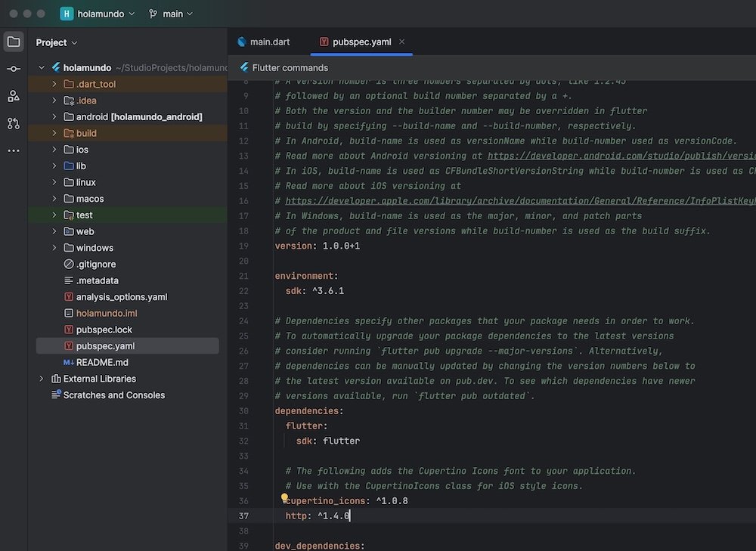Click the Flutter icon next to holamundo root
Image resolution: width=756 pixels, height=551 pixels.
[56, 67]
